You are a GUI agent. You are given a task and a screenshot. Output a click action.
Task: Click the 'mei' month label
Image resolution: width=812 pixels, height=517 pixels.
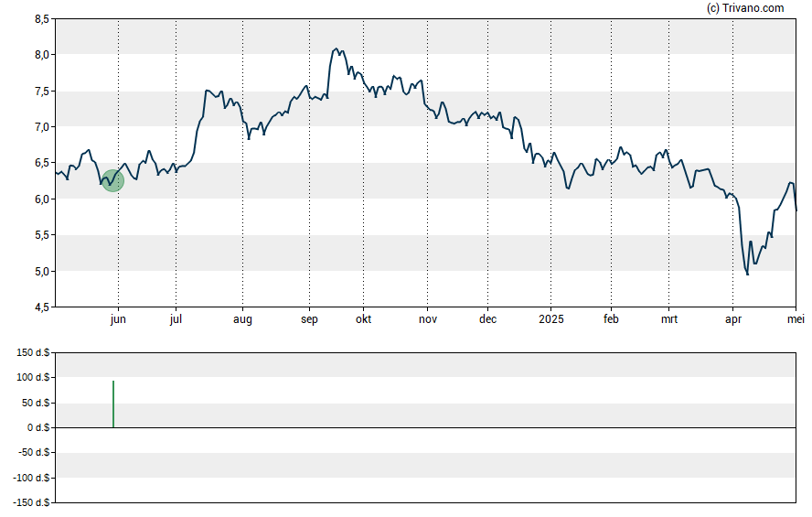coord(796,319)
